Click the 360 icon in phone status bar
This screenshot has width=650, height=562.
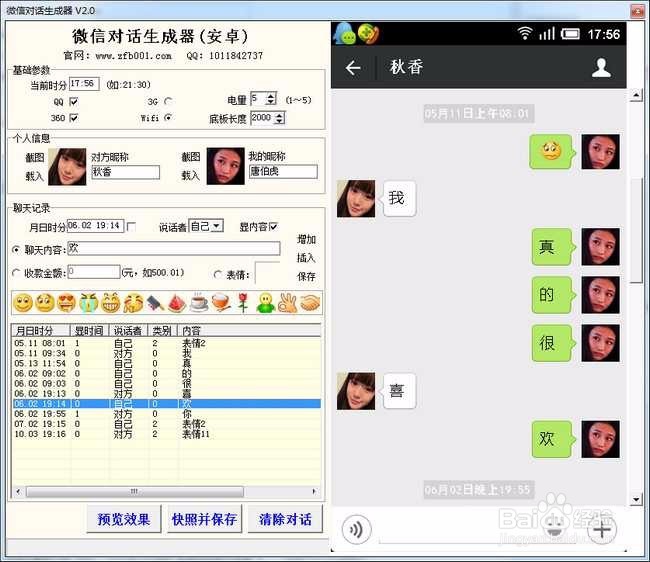(369, 33)
